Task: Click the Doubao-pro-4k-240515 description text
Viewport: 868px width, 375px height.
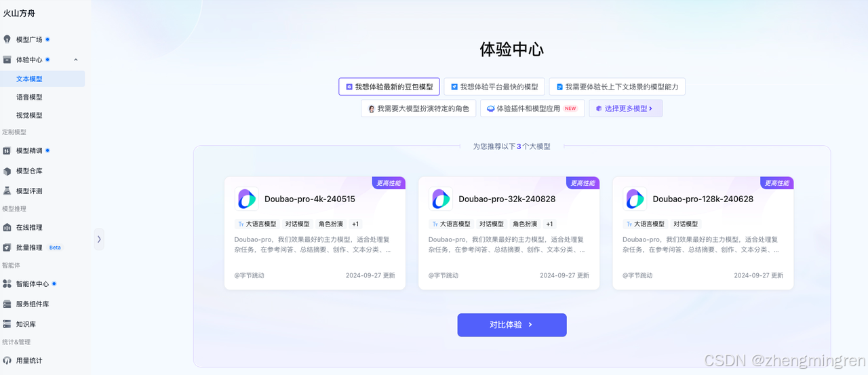Action: click(313, 244)
